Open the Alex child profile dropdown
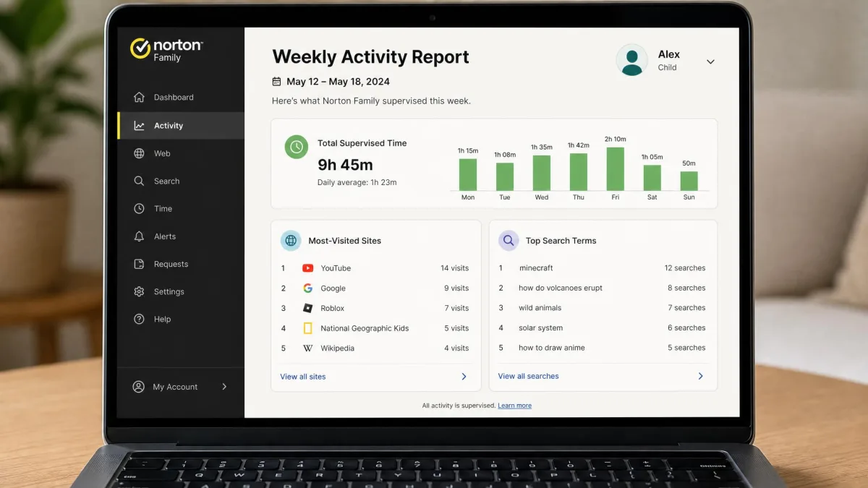 click(710, 61)
